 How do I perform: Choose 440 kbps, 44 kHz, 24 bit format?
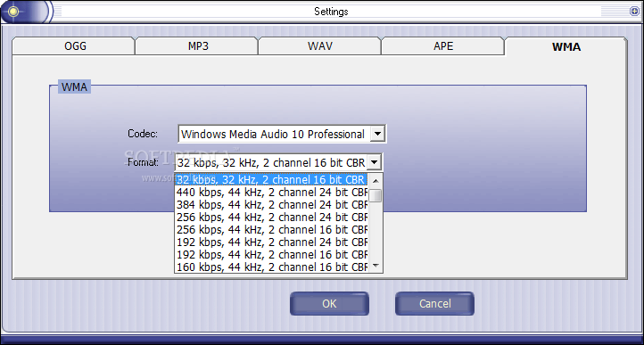[x=271, y=192]
